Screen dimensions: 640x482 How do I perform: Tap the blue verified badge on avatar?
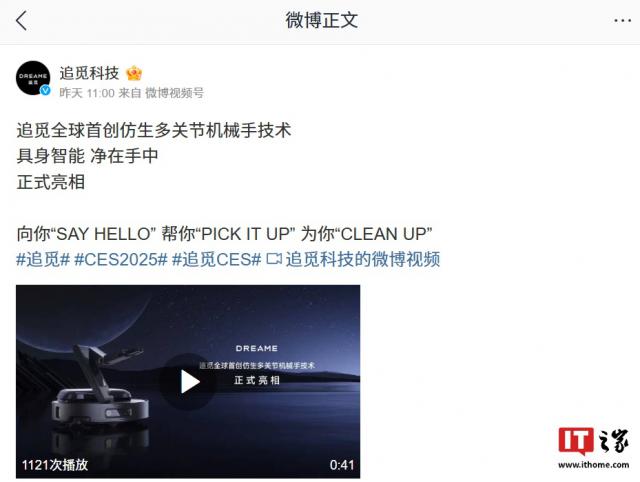coord(45,90)
